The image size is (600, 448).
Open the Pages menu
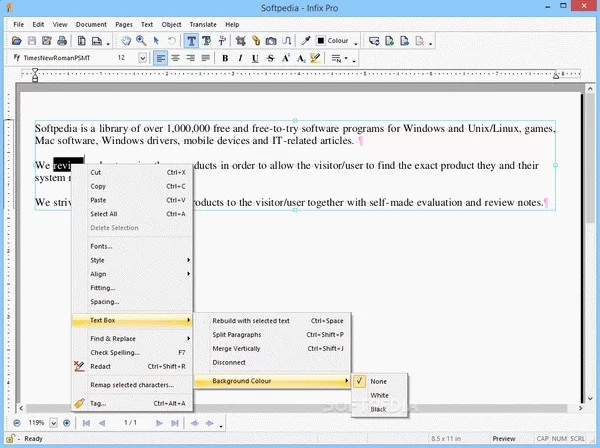[x=124, y=24]
